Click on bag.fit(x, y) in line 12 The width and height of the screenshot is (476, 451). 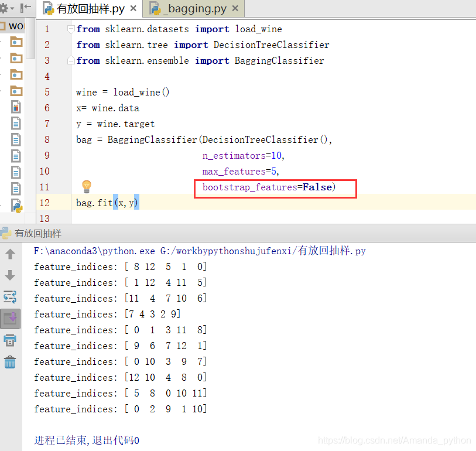(x=107, y=203)
